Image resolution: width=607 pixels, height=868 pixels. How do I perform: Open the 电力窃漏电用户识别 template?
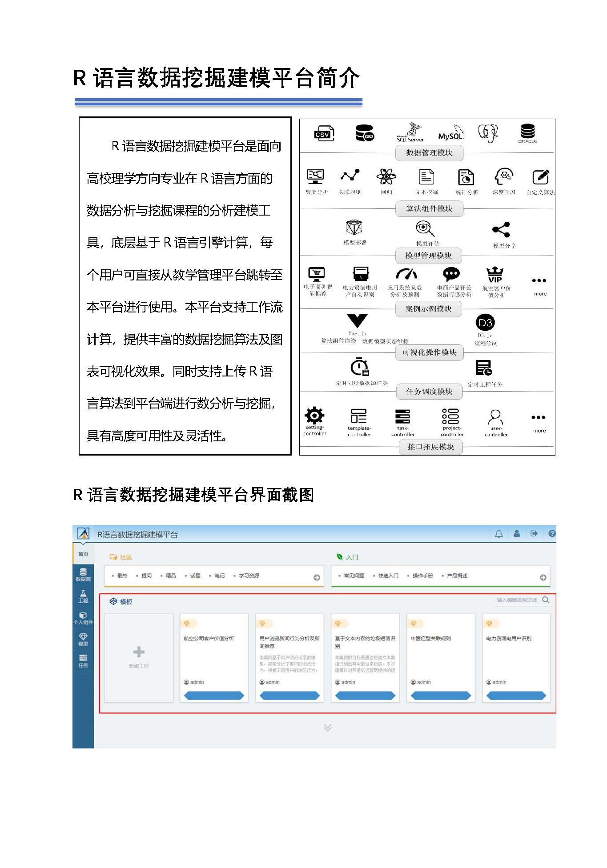[516, 657]
